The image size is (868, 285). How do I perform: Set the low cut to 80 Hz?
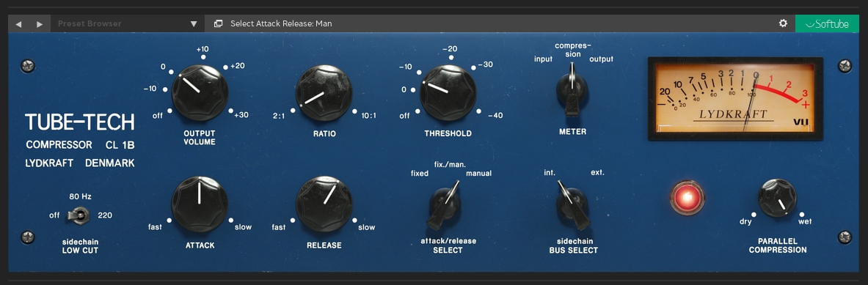coord(80,196)
